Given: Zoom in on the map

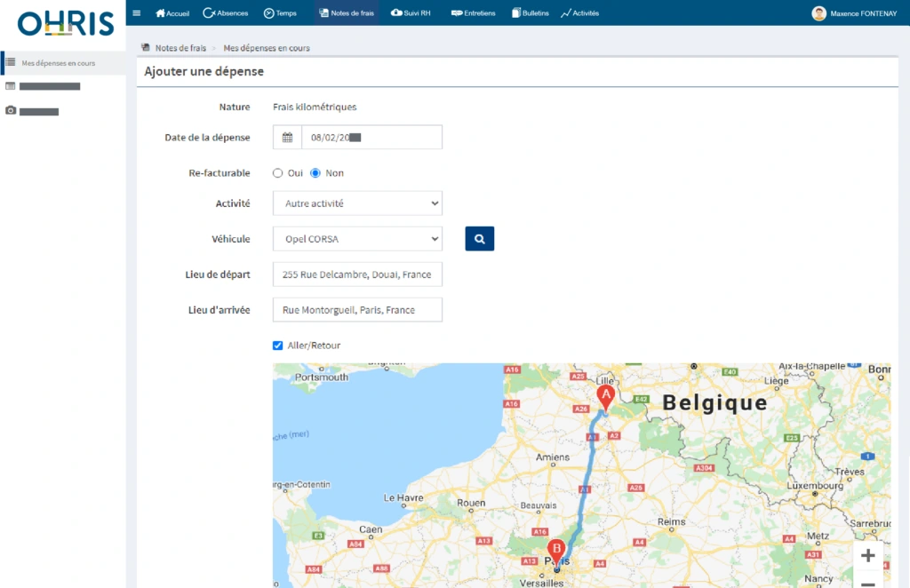Looking at the screenshot, I should pyautogui.click(x=867, y=556).
